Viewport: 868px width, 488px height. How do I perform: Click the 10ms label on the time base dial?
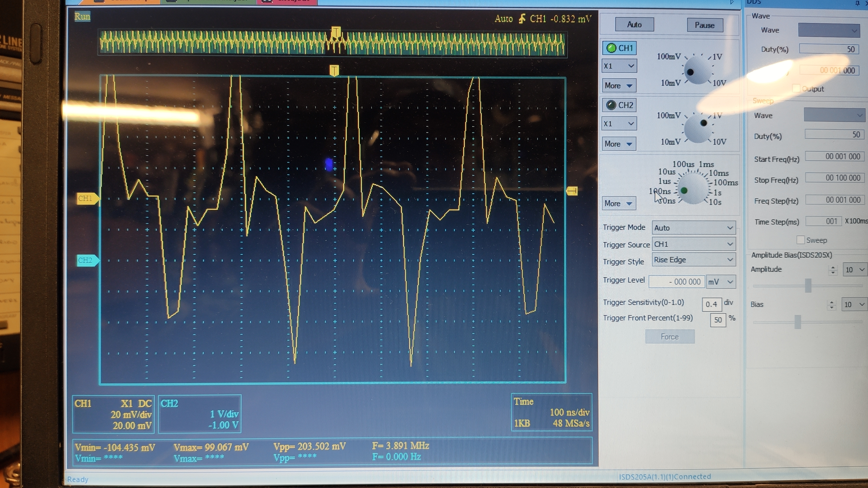point(719,173)
